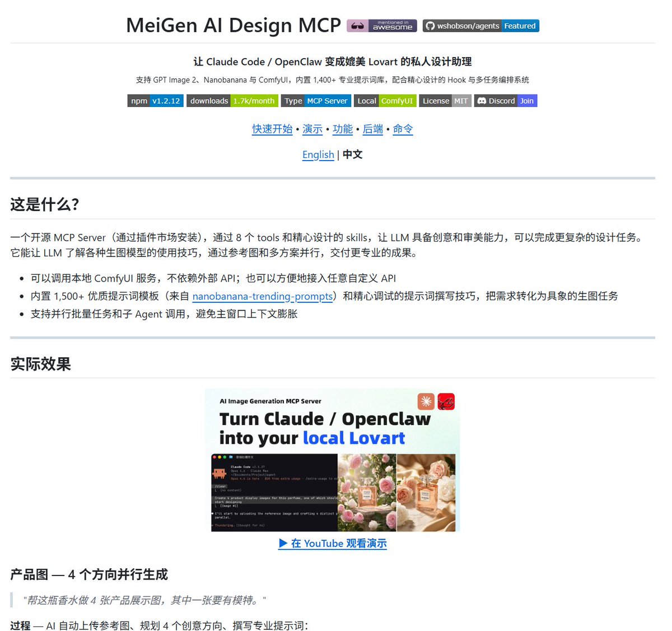Screen dimensions: 672x631
Task: Join Discord via the Discord badge
Action: coord(506,101)
